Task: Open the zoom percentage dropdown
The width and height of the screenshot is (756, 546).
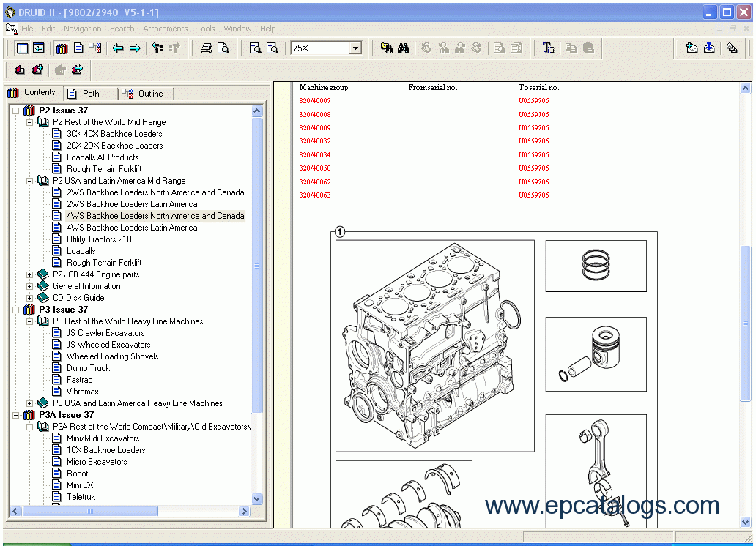Action: pyautogui.click(x=356, y=48)
